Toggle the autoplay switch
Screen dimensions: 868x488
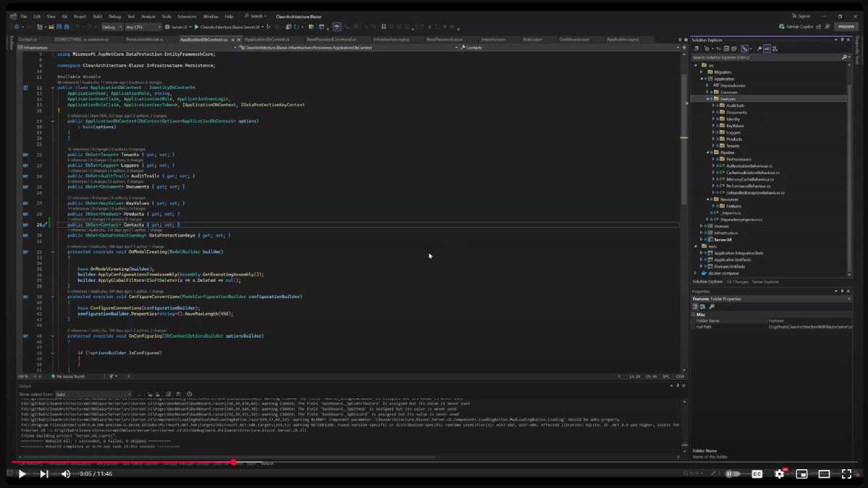[x=733, y=474]
